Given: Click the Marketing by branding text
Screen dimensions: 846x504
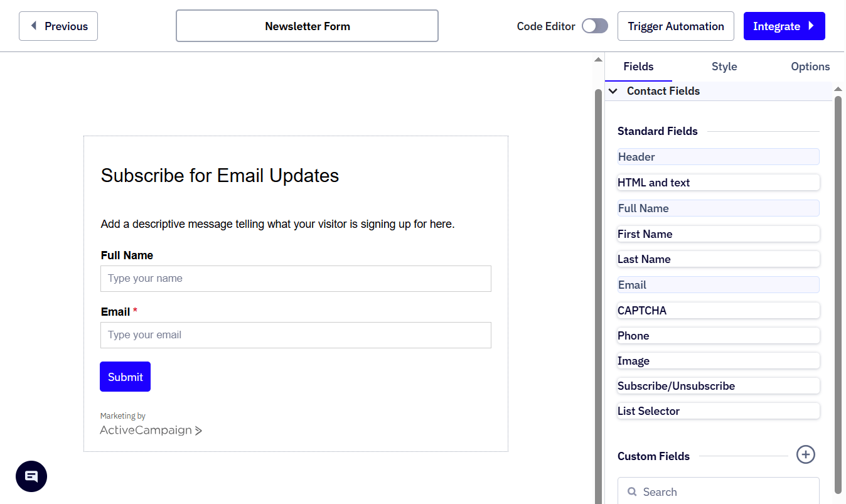Looking at the screenshot, I should [x=123, y=416].
